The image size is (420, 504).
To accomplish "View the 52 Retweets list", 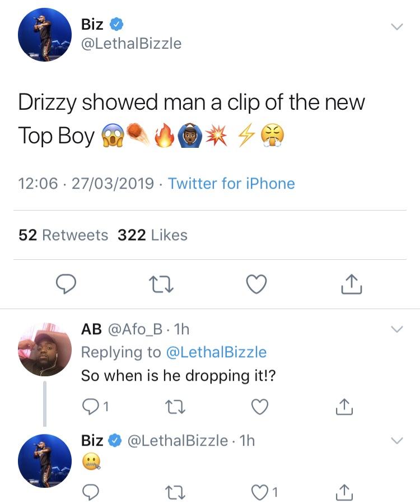I will 63,235.
